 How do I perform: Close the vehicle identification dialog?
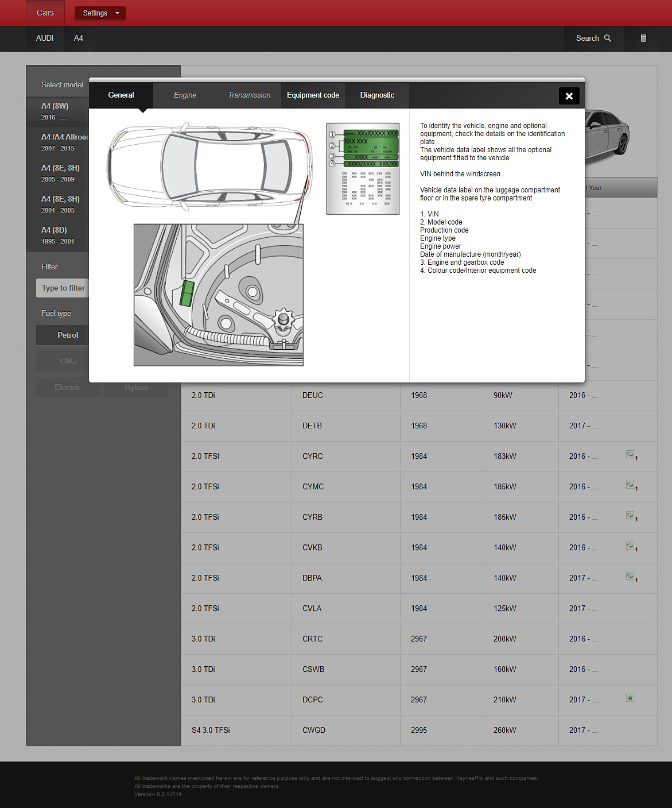pos(569,96)
